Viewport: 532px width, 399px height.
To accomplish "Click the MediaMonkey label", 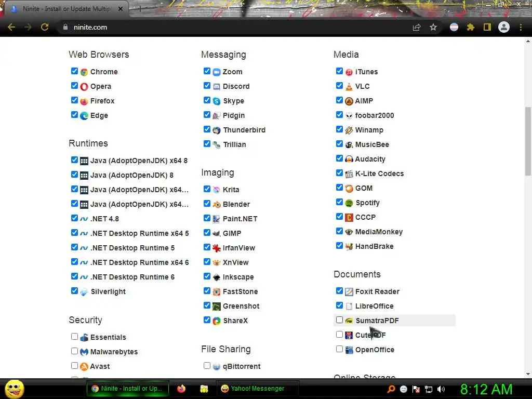I will click(379, 232).
